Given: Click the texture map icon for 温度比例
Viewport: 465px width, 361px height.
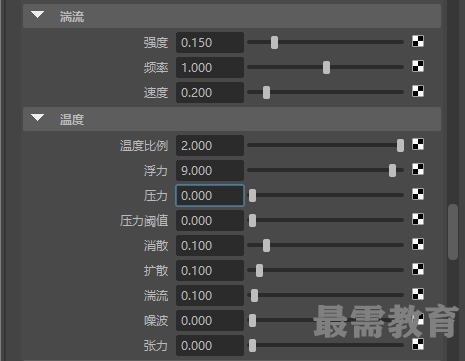Looking at the screenshot, I should pos(418,144).
